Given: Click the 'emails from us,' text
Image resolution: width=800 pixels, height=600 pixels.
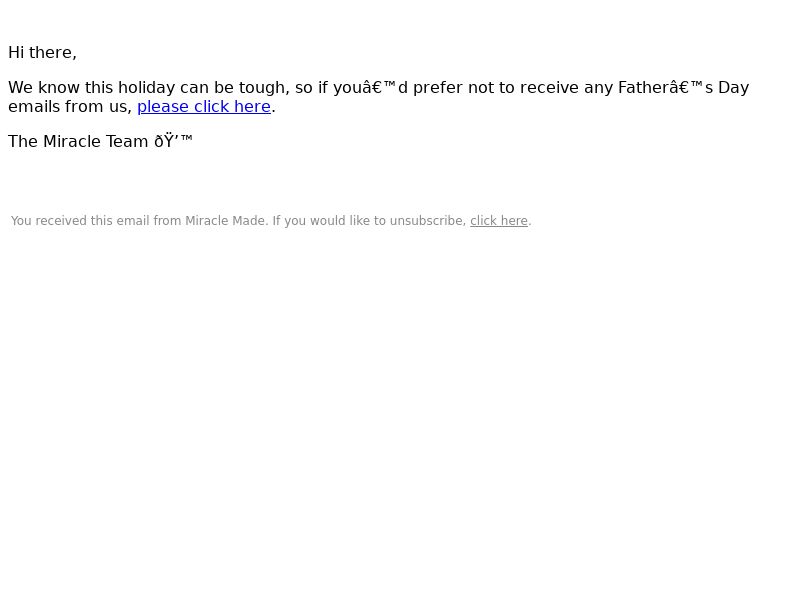Looking at the screenshot, I should coord(70,107).
